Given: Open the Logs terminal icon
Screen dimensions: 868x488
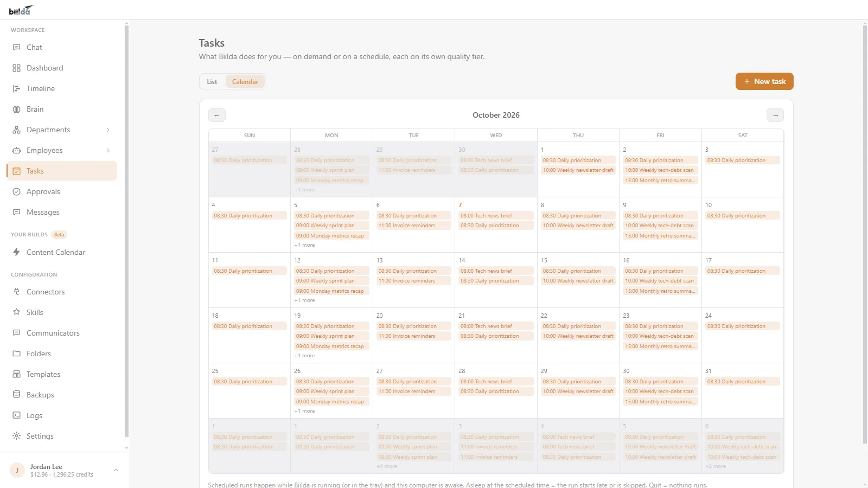Looking at the screenshot, I should (16, 415).
